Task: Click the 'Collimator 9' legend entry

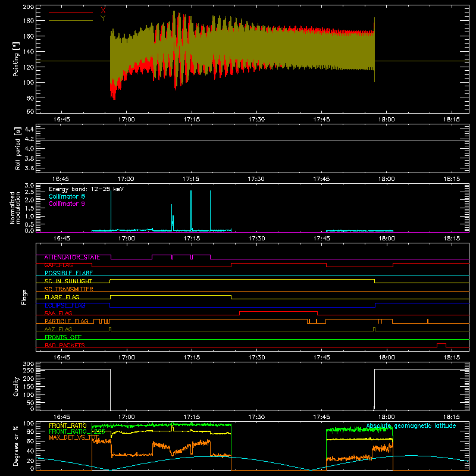Action: point(67,203)
